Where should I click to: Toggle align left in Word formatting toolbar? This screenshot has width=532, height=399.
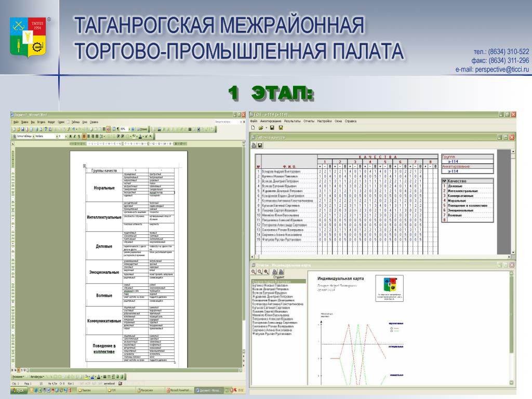85,137
